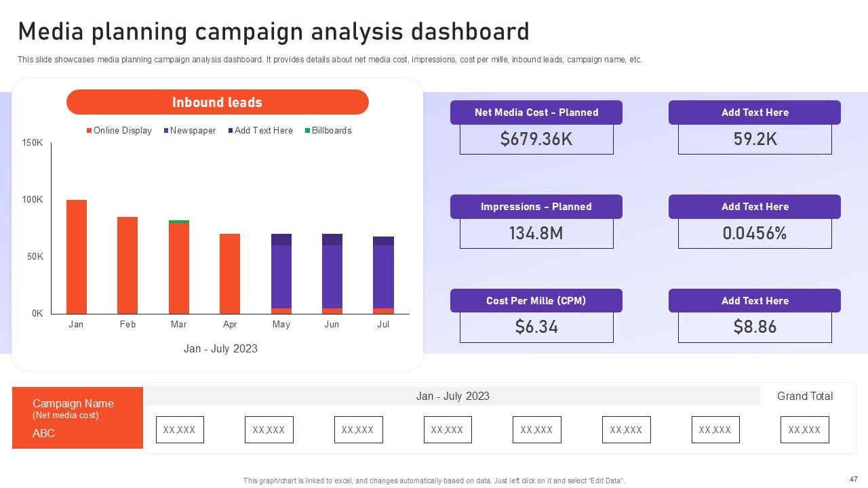Select the 0.0456% value box

(x=755, y=234)
